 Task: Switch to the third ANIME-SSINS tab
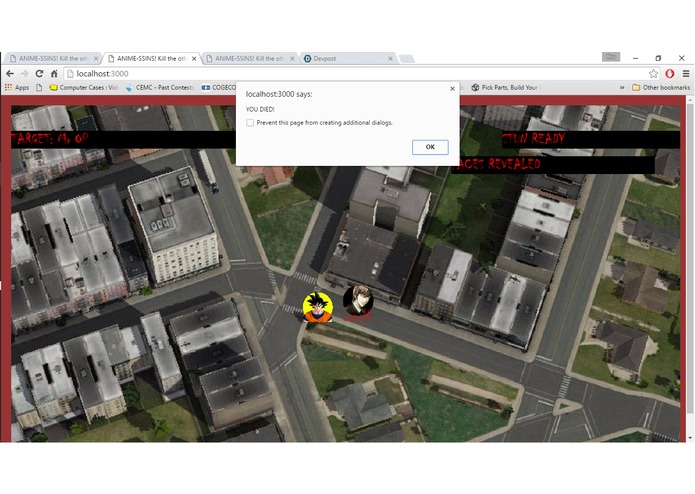pyautogui.click(x=250, y=58)
